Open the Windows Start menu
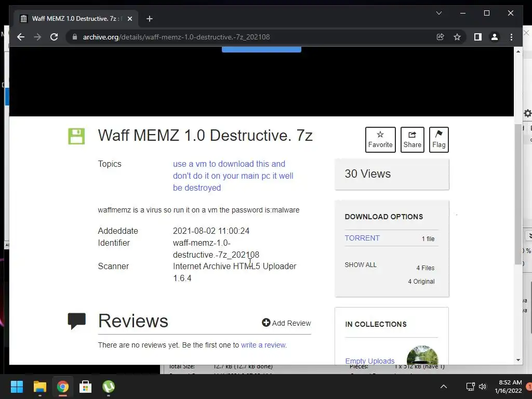532x399 pixels. [x=17, y=387]
